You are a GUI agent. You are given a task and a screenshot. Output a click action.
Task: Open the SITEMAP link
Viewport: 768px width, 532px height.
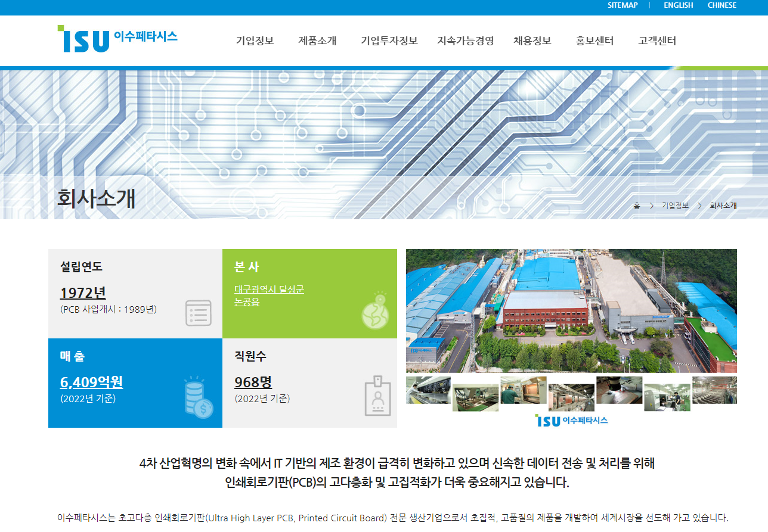click(623, 5)
